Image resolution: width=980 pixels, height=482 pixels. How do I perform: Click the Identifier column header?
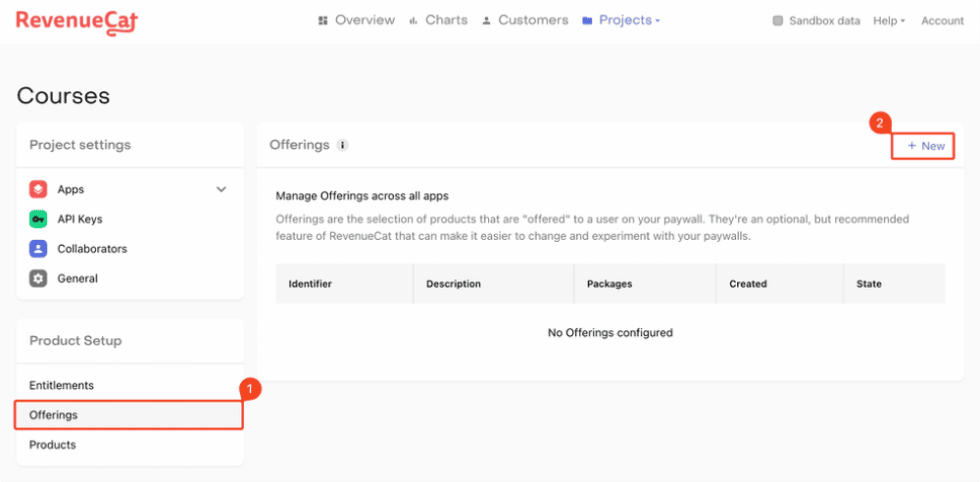[310, 284]
